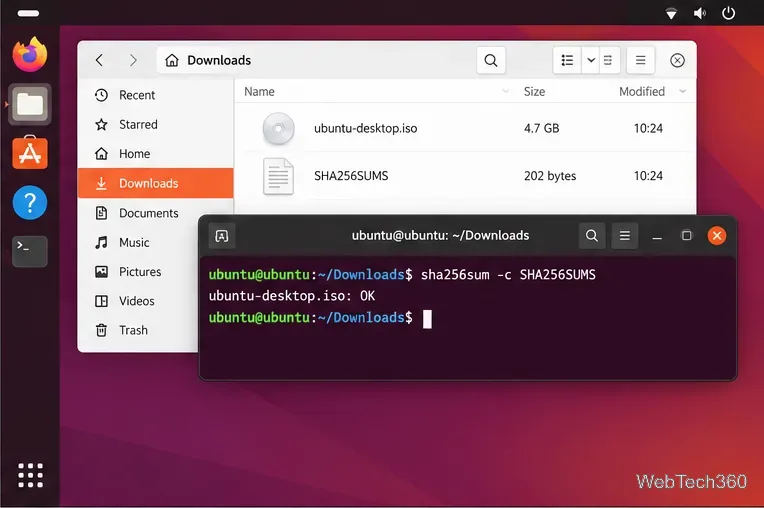The width and height of the screenshot is (764, 508).
Task: Go to Home in sidebar
Action: [155, 154]
